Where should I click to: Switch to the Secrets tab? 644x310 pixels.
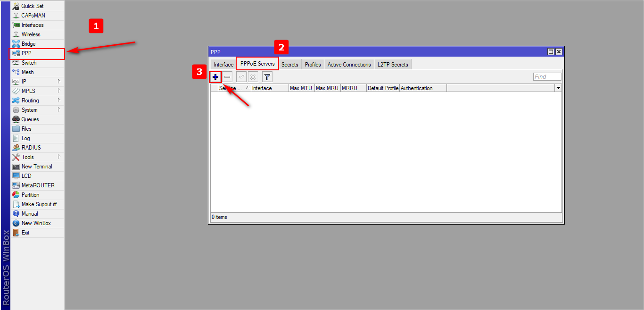[x=290, y=65]
